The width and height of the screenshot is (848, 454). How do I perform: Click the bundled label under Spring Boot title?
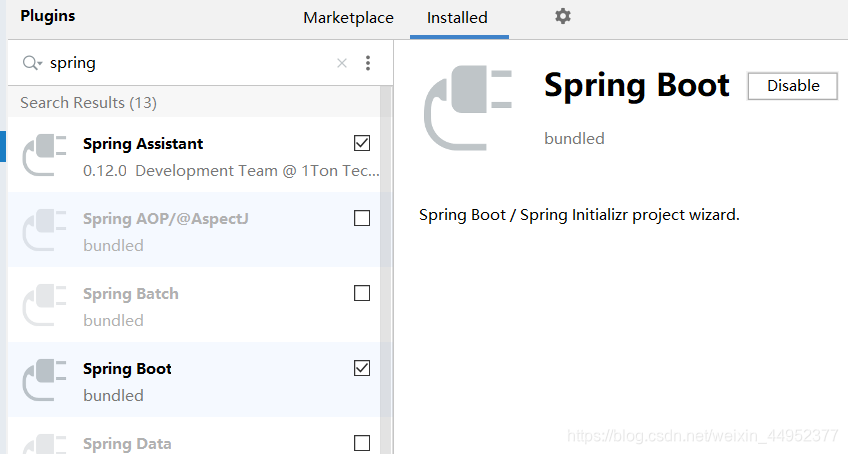coord(574,139)
